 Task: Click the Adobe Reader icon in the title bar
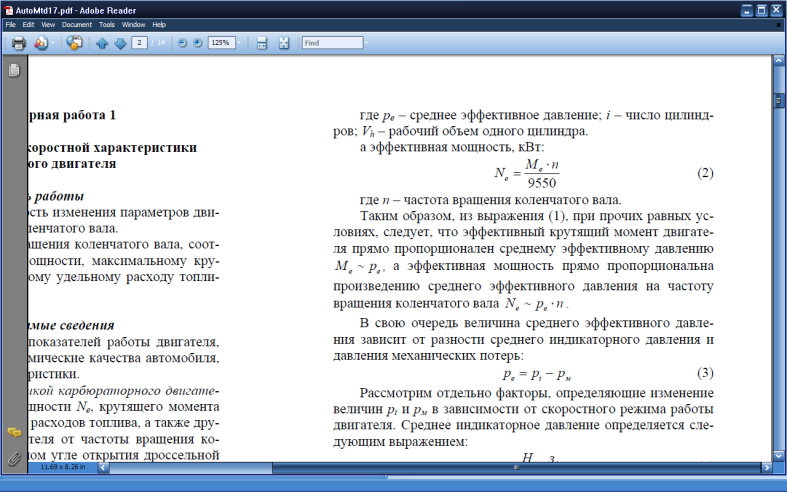pyautogui.click(x=9, y=10)
